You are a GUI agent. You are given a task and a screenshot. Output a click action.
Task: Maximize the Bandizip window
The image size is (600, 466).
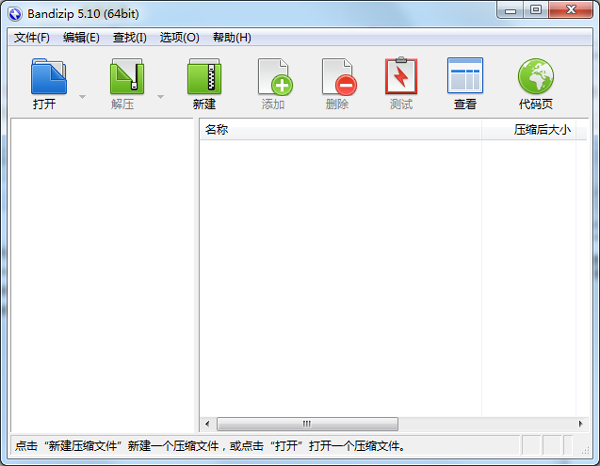point(536,10)
